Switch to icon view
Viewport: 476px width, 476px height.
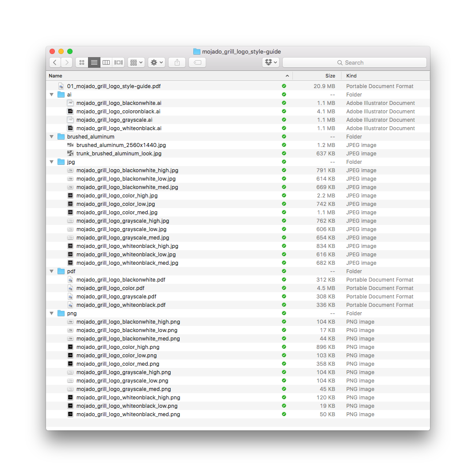[x=82, y=62]
